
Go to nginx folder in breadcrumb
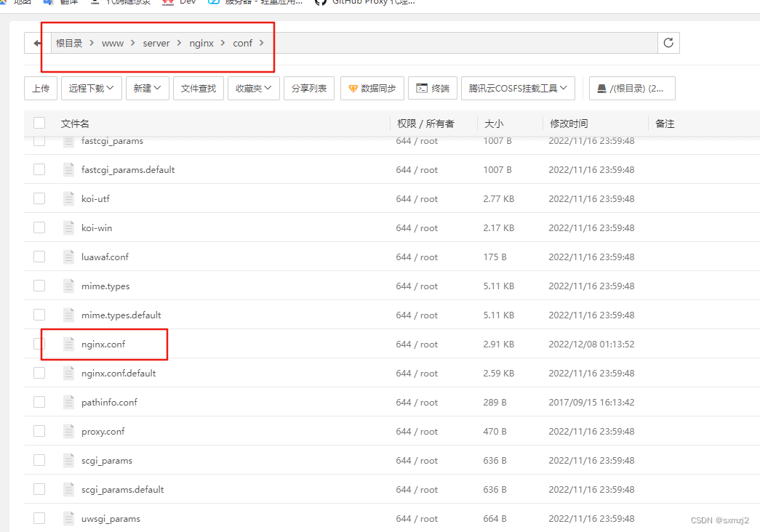[x=201, y=43]
